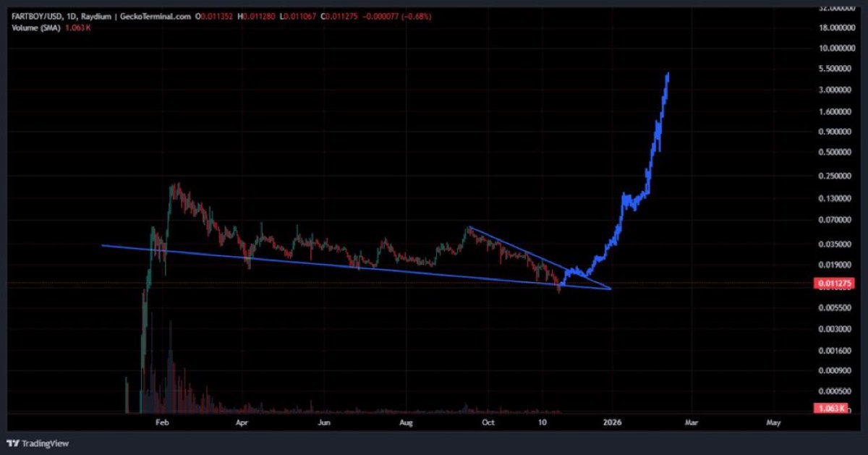Click the 0.250000 price axis label
Image resolution: width=868 pixels, height=455 pixels.
tap(835, 176)
